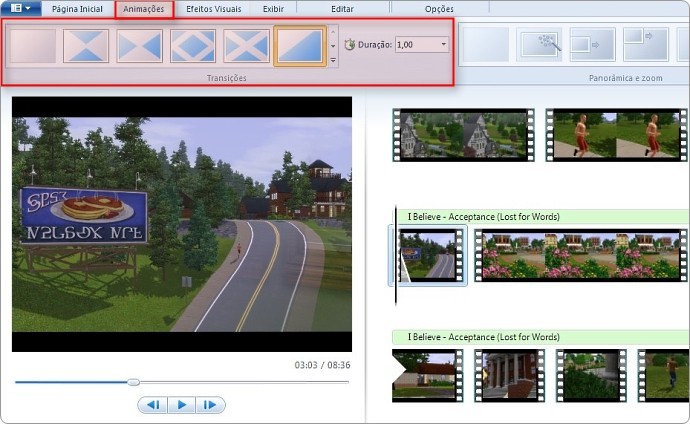Expand the full transitions gallery
This screenshot has height=424, width=690.
(x=333, y=60)
